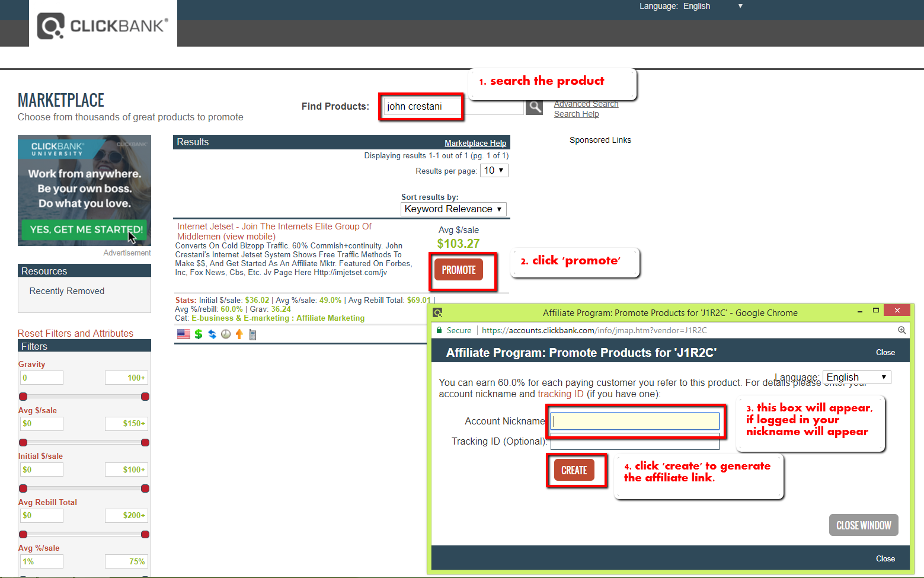The image size is (924, 578).
Task: Click Reset Filters and Attributes
Action: [75, 333]
